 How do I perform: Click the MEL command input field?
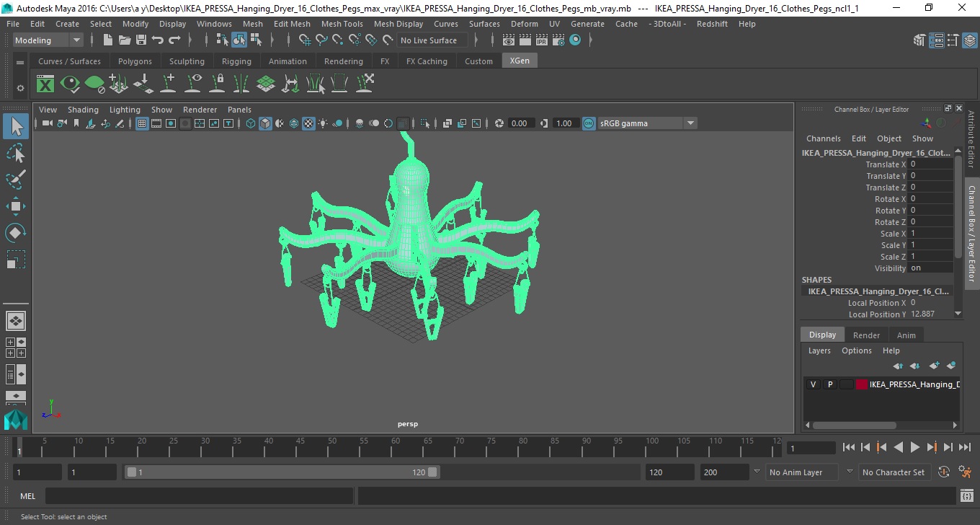199,496
